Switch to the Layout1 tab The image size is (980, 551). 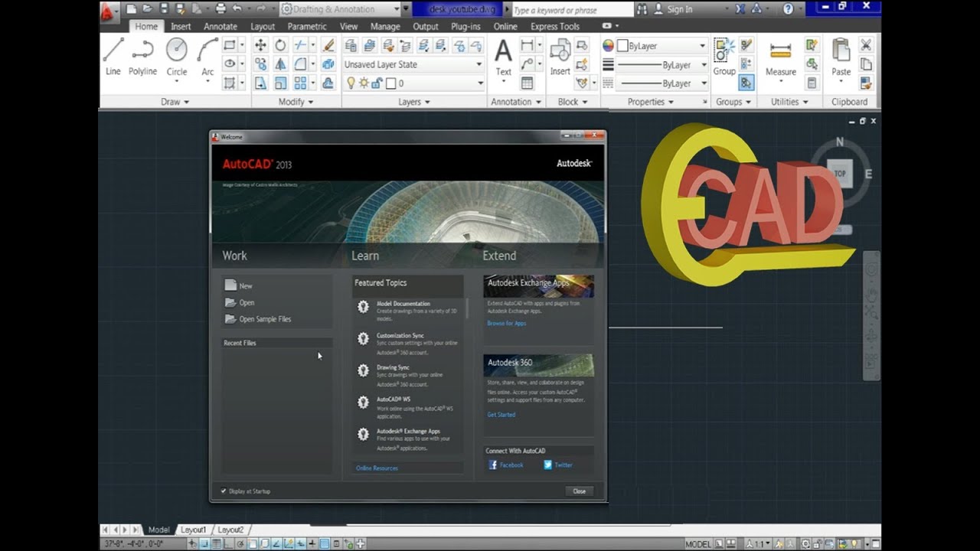click(193, 530)
